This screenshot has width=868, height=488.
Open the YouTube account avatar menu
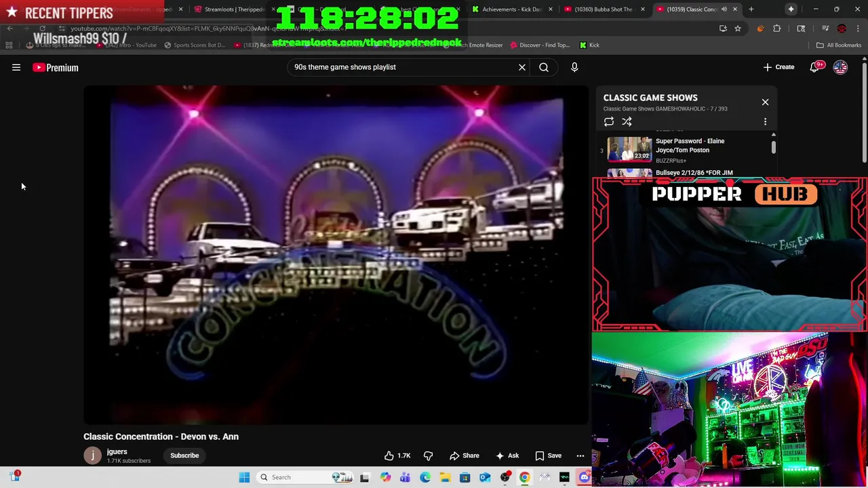pyautogui.click(x=840, y=67)
